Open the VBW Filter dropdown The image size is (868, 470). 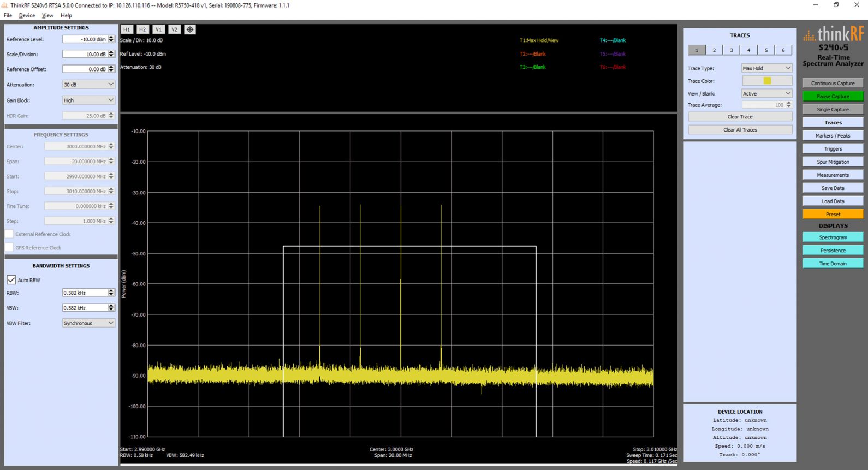coord(88,323)
